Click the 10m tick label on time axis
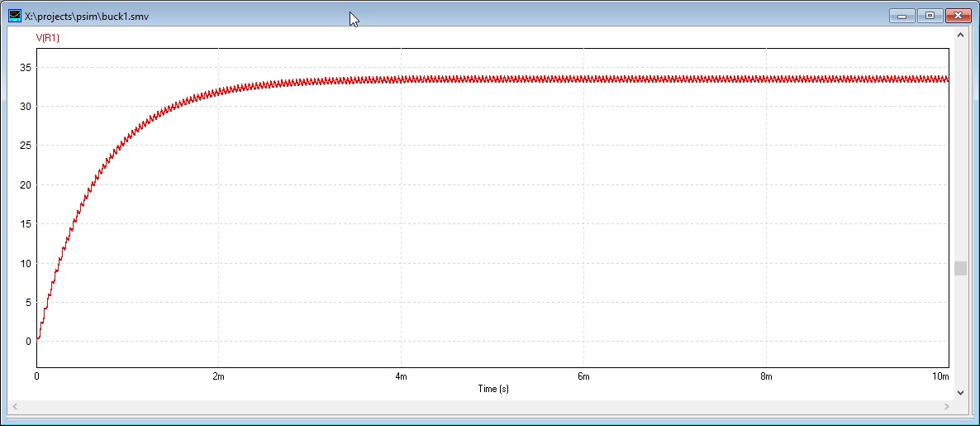 tap(940, 376)
